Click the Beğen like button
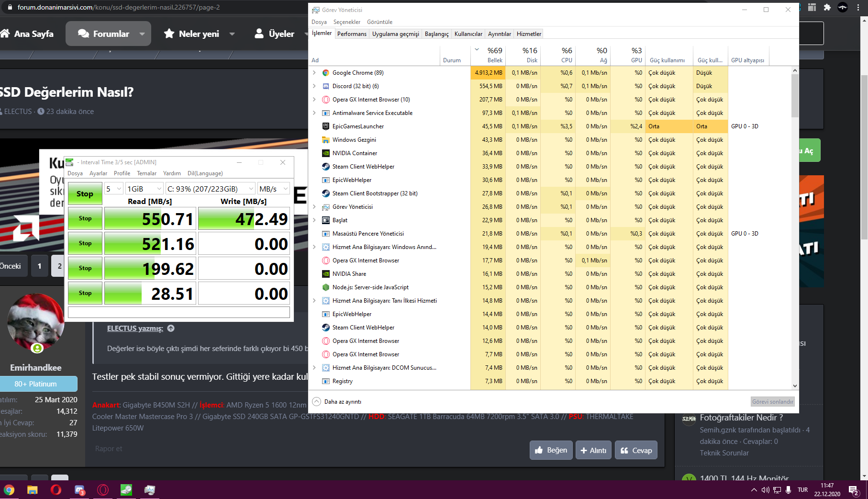 pos(551,450)
